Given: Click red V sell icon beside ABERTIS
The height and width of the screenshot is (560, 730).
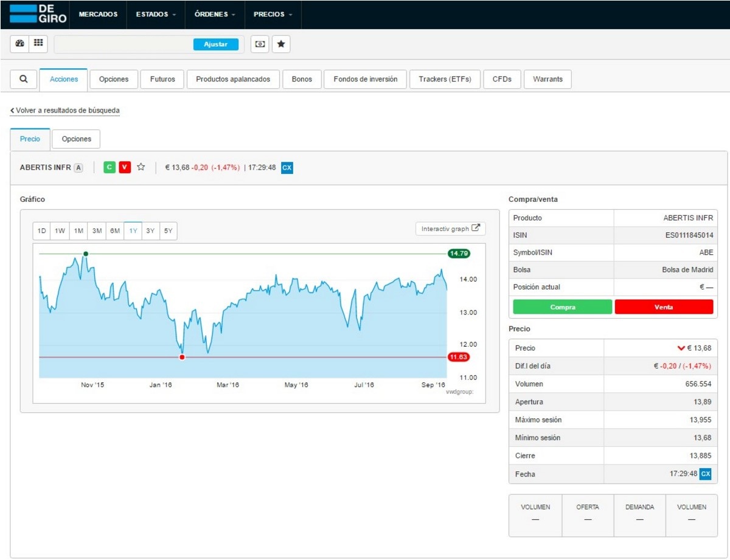Looking at the screenshot, I should coord(125,167).
